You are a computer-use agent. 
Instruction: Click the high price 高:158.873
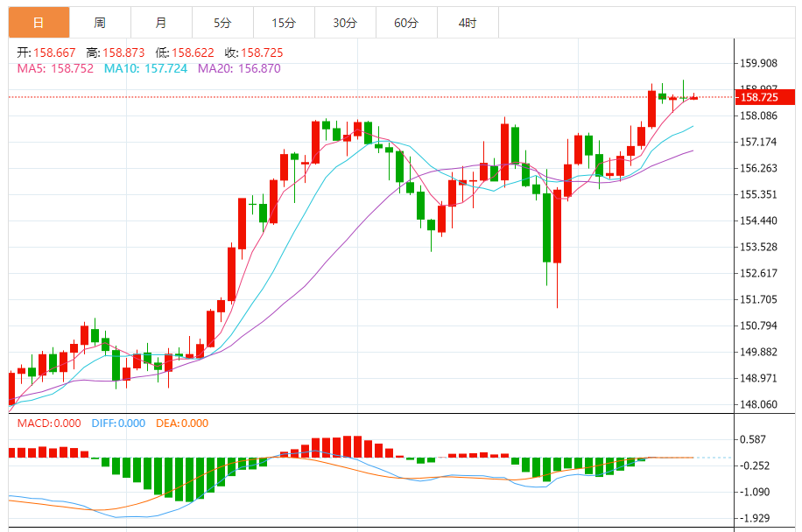116,52
